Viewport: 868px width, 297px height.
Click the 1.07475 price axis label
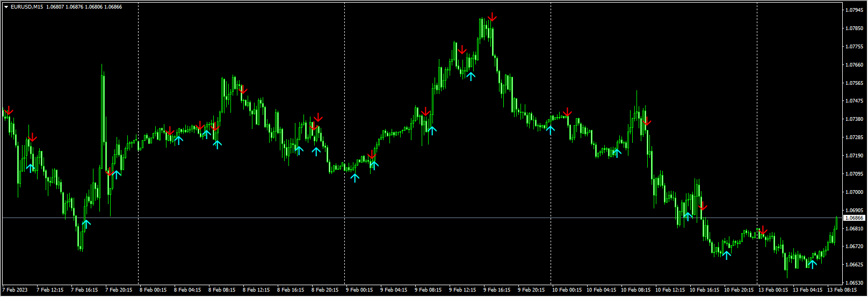(854, 101)
